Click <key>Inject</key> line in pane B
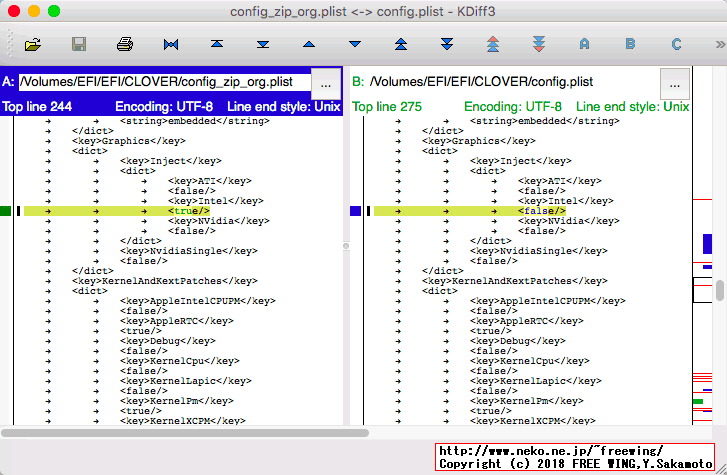This screenshot has height=475, width=727. coord(521,161)
